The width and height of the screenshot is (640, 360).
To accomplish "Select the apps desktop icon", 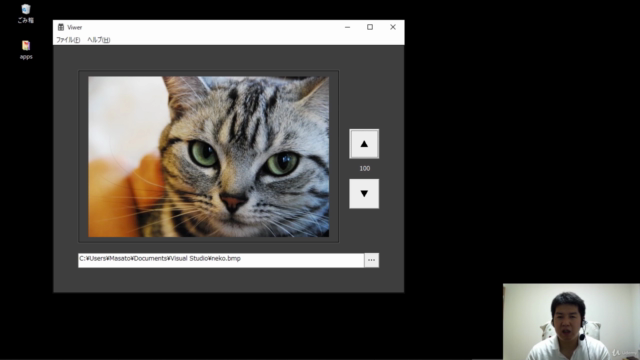I will pyautogui.click(x=26, y=50).
